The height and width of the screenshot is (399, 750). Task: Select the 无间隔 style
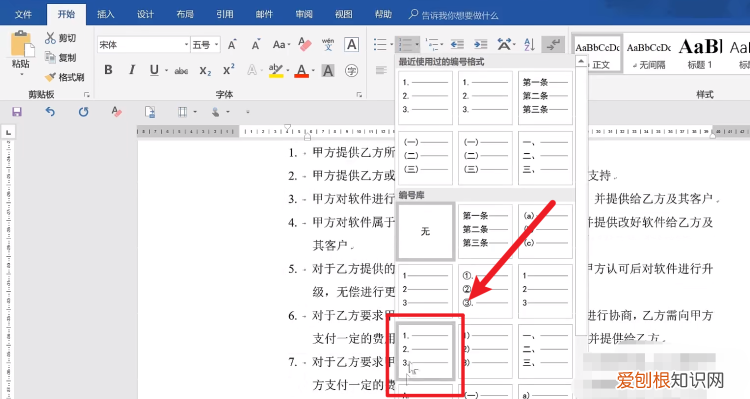point(649,54)
